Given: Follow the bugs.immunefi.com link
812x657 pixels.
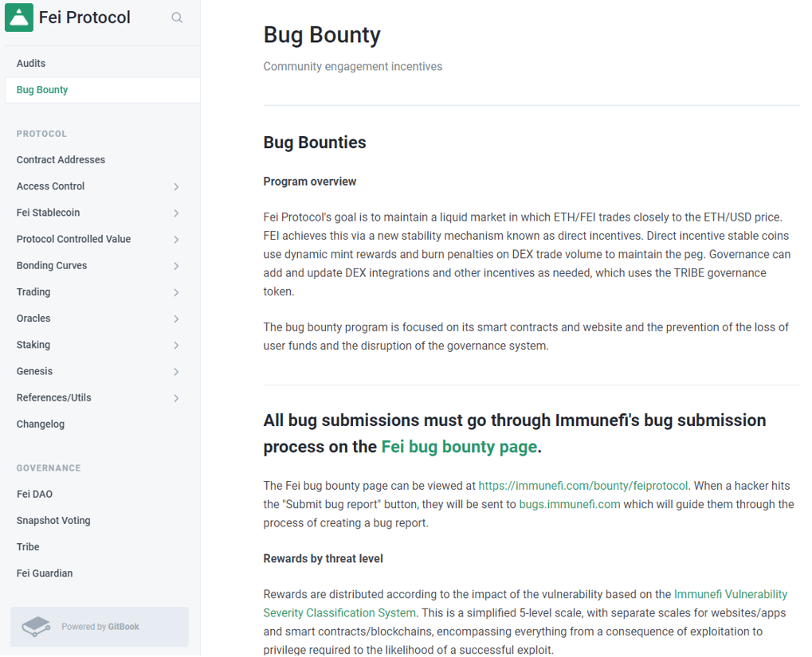Looking at the screenshot, I should click(569, 504).
